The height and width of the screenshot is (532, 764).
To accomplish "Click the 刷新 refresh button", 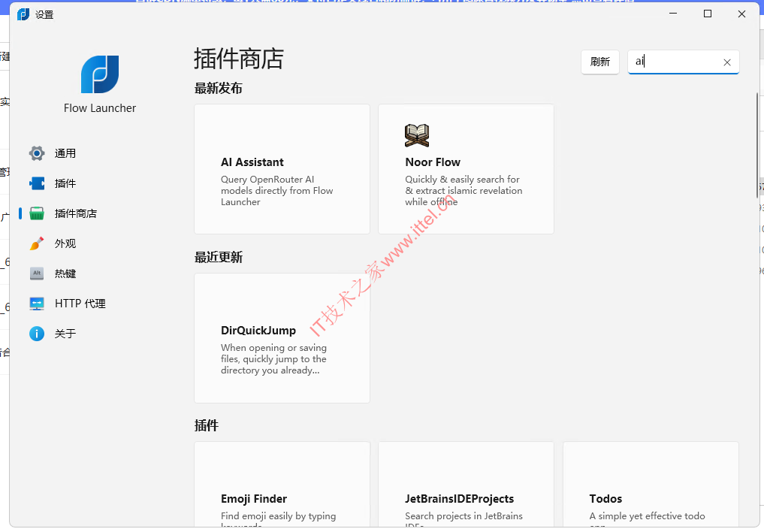I will [599, 62].
